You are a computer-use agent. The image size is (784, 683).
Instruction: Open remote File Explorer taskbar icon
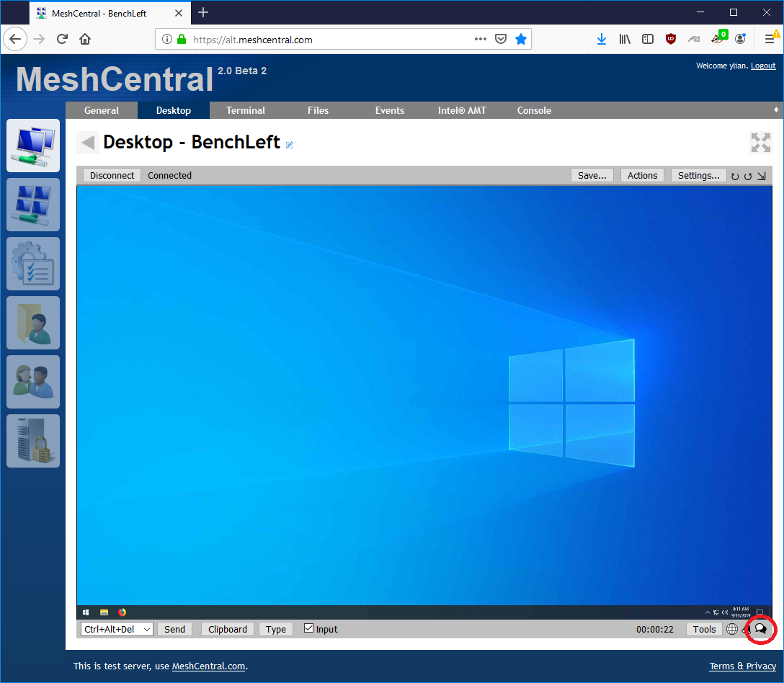[104, 612]
